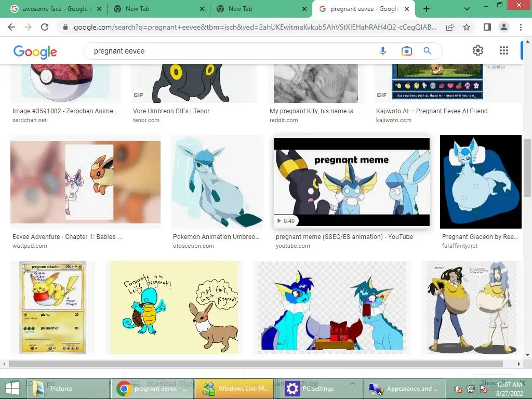The height and width of the screenshot is (399, 532).
Task: Open the Windows Start button
Action: point(12,389)
